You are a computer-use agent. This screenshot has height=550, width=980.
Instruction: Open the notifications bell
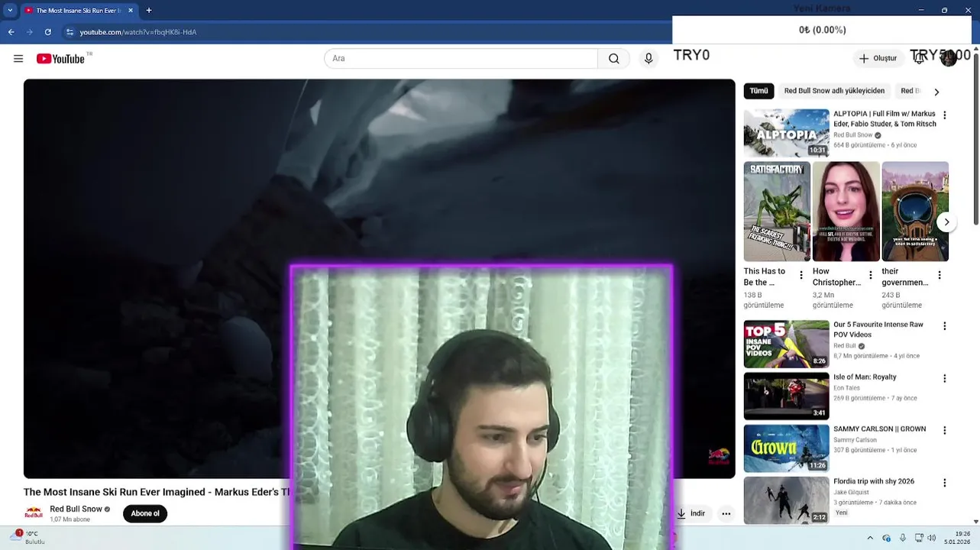(x=919, y=59)
